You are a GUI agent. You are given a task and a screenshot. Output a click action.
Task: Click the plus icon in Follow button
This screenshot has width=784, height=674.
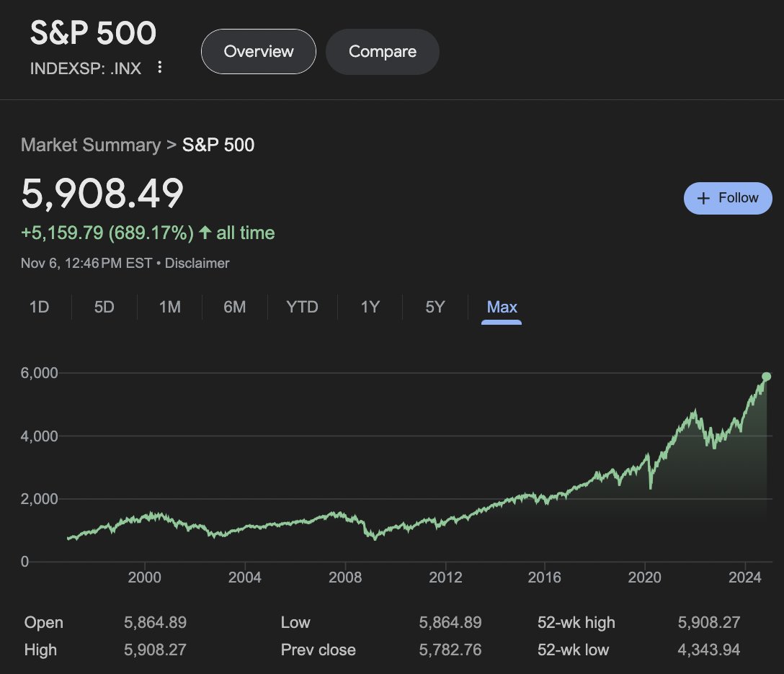point(703,198)
